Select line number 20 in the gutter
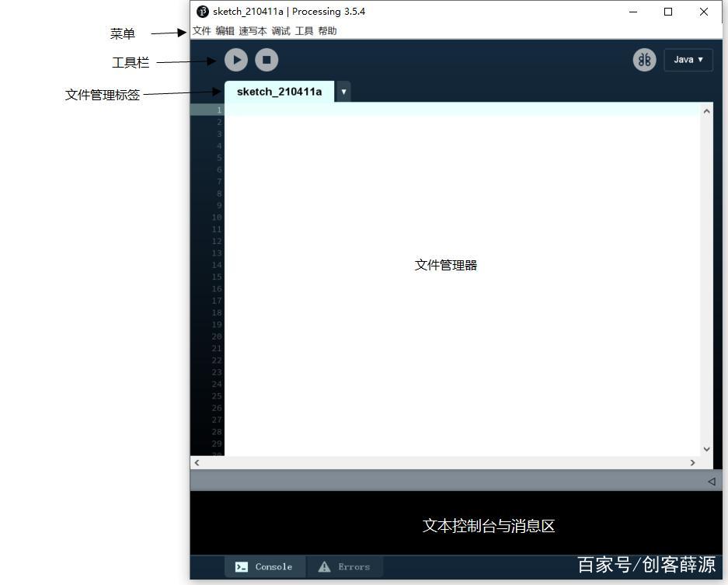Image resolution: width=728 pixels, height=585 pixels. point(217,336)
